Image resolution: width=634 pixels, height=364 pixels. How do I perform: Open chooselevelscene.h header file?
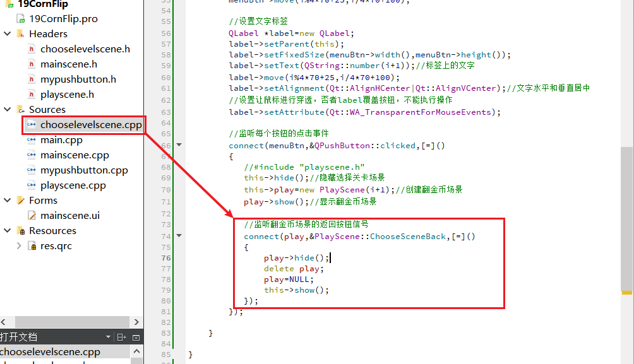[x=85, y=49]
